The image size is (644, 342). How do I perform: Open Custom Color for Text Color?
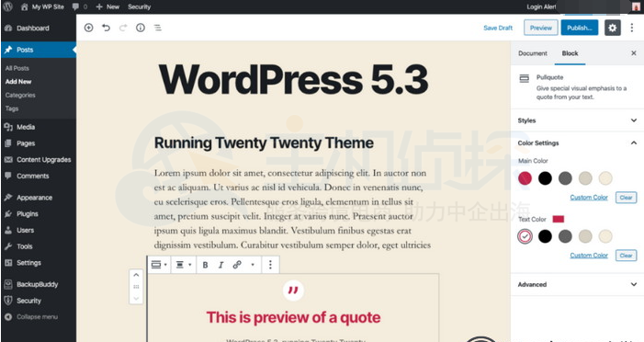coord(589,256)
